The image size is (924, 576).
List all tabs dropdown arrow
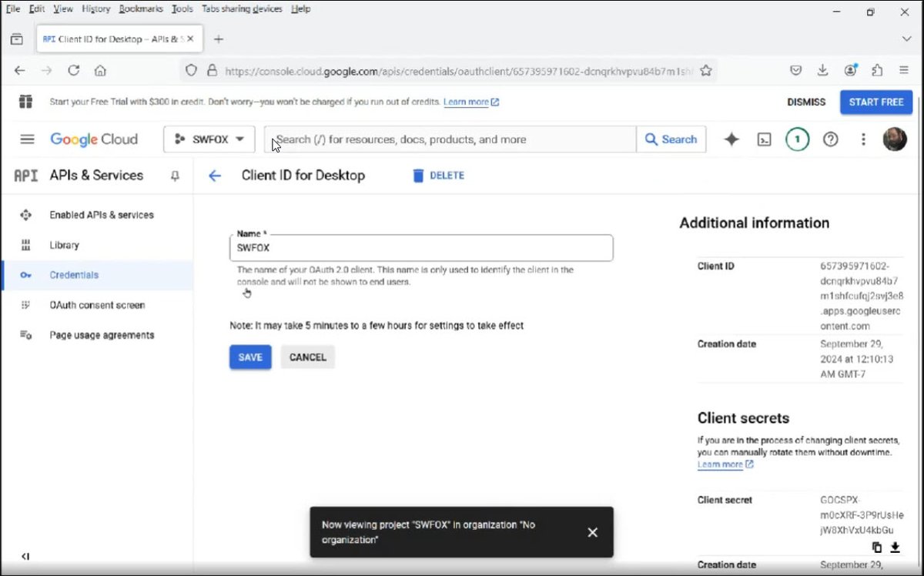(x=906, y=39)
